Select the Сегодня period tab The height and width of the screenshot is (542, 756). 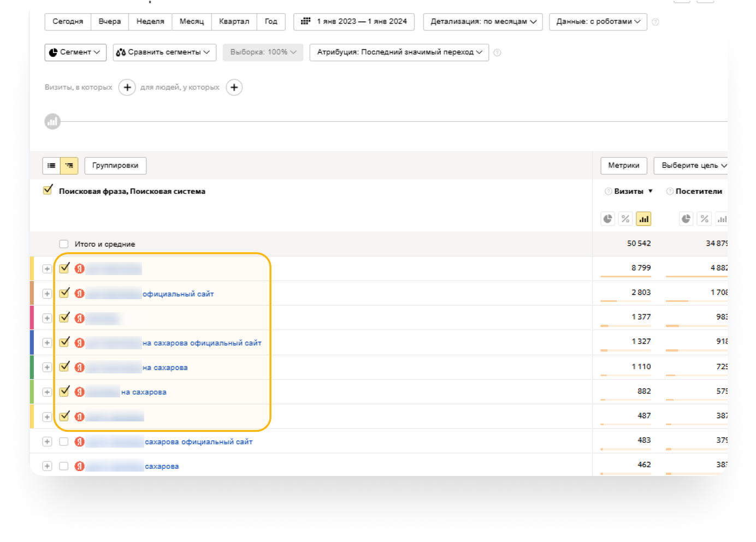(x=68, y=22)
